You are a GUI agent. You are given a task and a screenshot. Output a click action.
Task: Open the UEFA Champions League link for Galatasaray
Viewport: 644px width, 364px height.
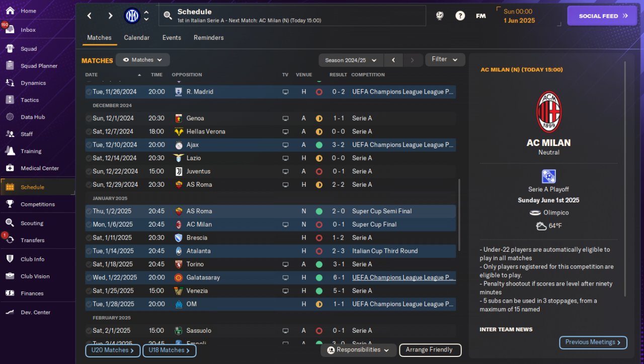[403, 277]
